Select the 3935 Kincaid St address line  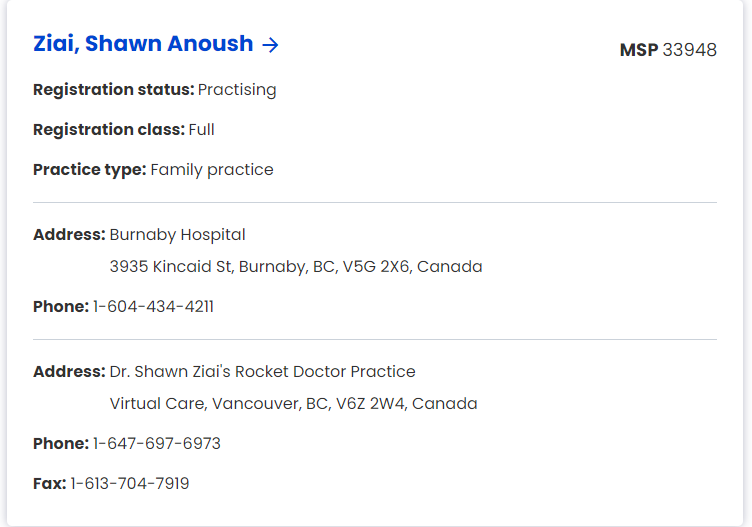click(296, 267)
